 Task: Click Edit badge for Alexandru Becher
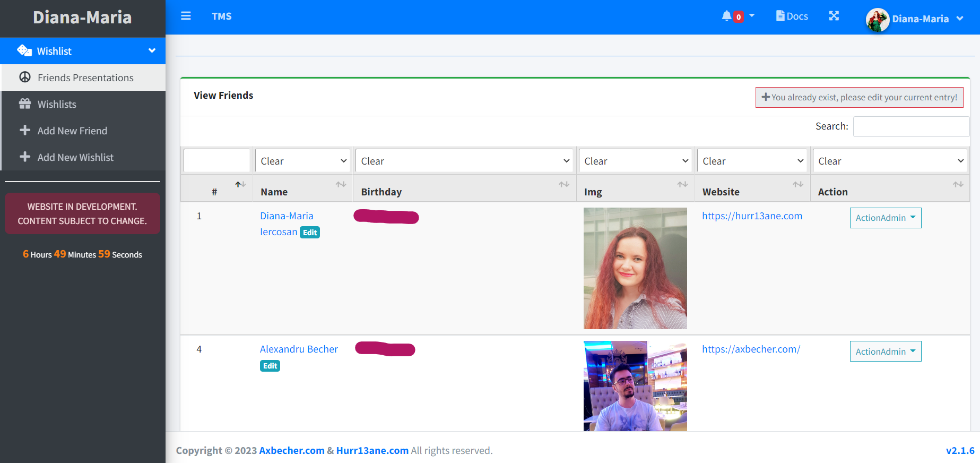coord(270,366)
